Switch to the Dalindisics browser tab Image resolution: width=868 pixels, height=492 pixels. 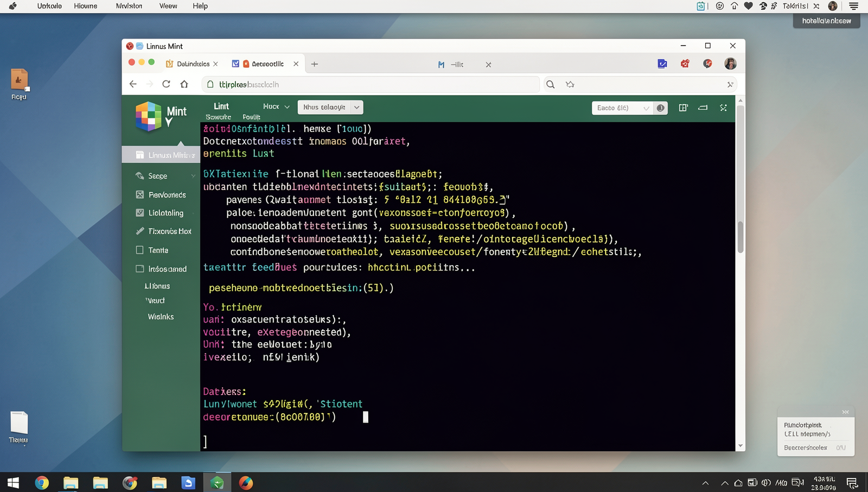(x=193, y=64)
